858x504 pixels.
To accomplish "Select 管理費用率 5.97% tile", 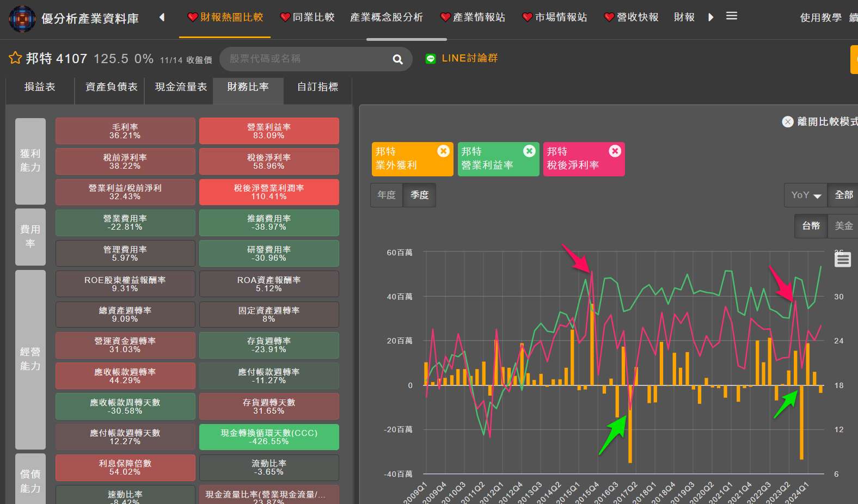I will pos(125,254).
